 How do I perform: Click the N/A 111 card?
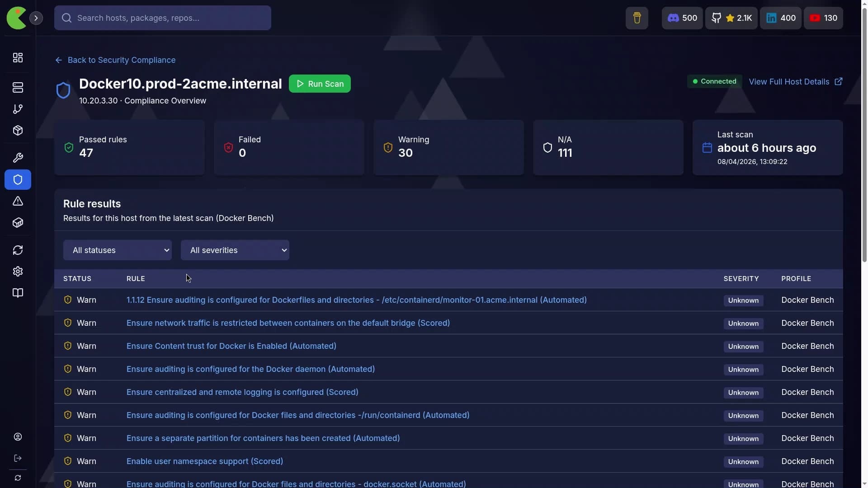608,148
